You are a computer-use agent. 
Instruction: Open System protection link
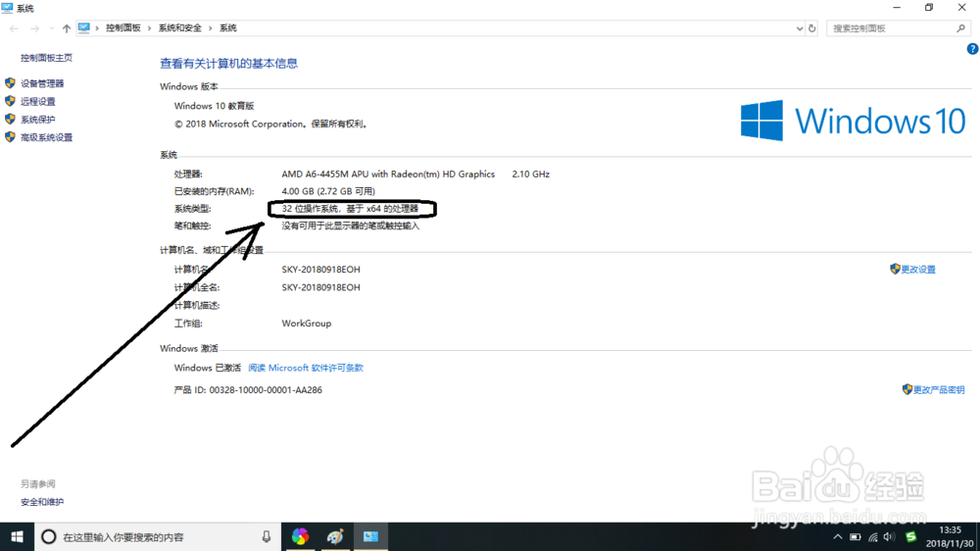pyautogui.click(x=37, y=120)
